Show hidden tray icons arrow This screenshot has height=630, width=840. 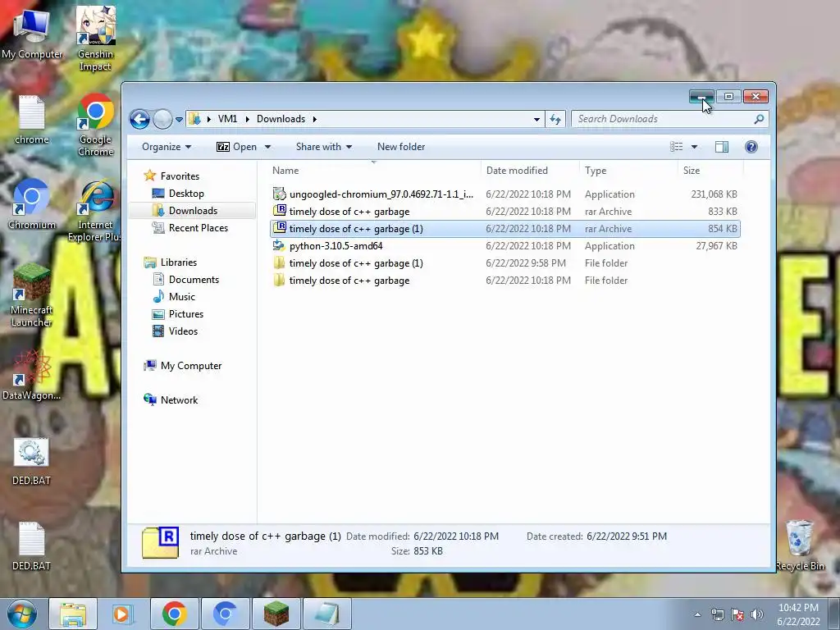point(697,614)
